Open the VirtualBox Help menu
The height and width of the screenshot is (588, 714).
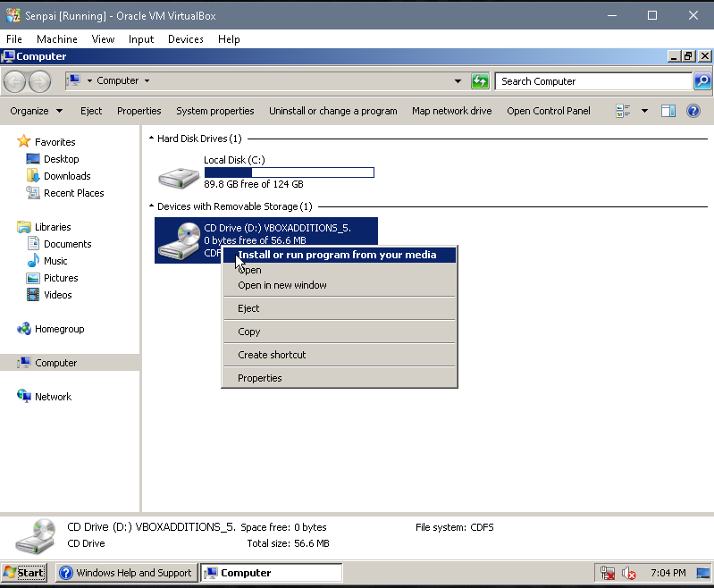tap(229, 39)
